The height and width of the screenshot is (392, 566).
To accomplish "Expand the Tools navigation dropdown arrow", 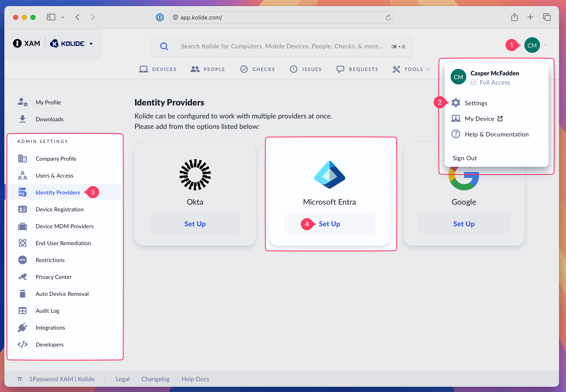I will click(428, 70).
